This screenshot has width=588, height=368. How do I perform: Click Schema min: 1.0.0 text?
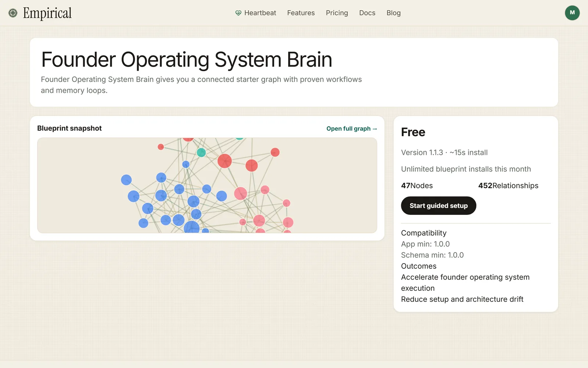click(x=432, y=255)
